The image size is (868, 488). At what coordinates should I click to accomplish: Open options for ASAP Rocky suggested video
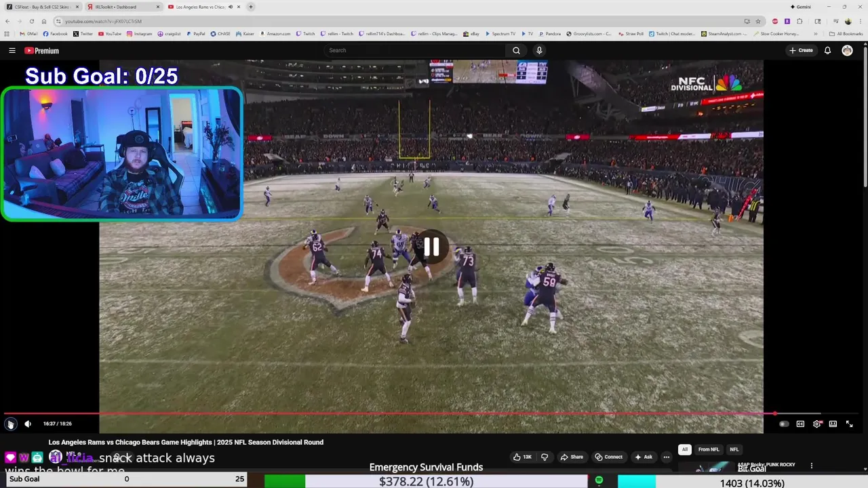tap(811, 466)
